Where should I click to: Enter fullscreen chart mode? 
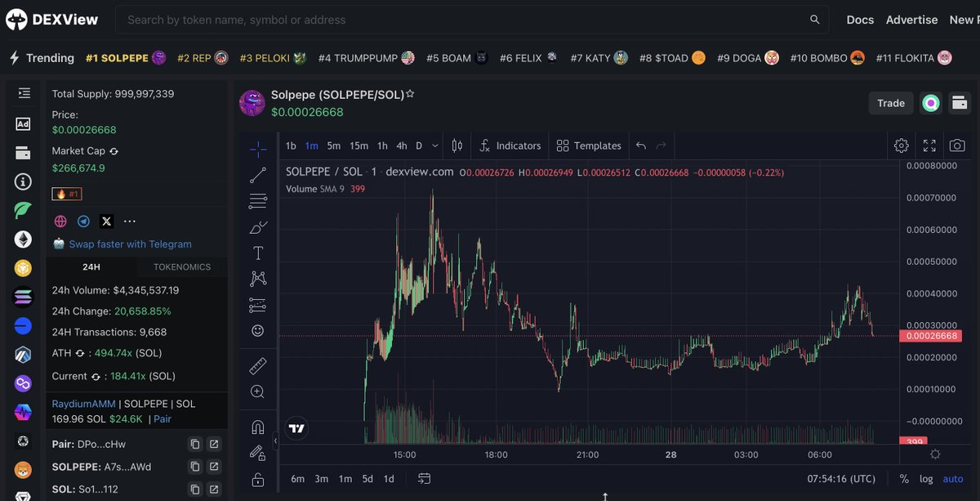click(x=929, y=145)
